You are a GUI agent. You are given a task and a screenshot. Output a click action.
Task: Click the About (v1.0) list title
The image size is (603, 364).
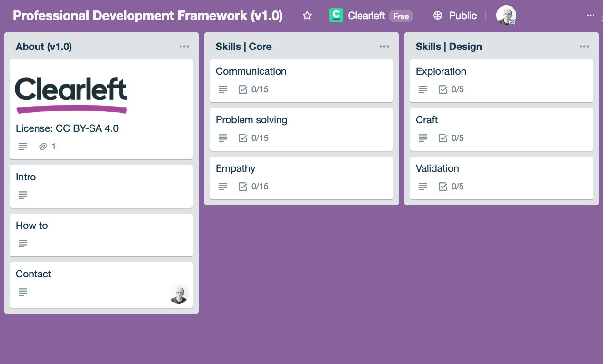44,47
